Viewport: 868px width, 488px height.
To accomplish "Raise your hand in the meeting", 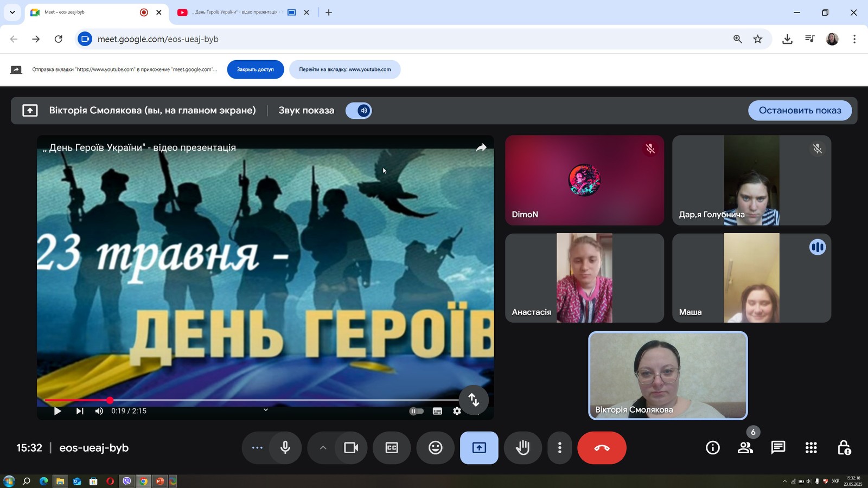I will (523, 448).
